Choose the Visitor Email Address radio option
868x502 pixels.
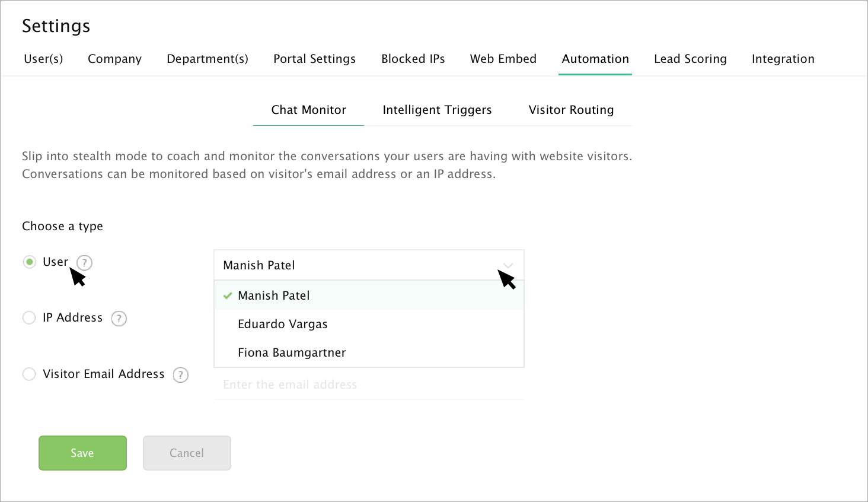[x=29, y=374]
